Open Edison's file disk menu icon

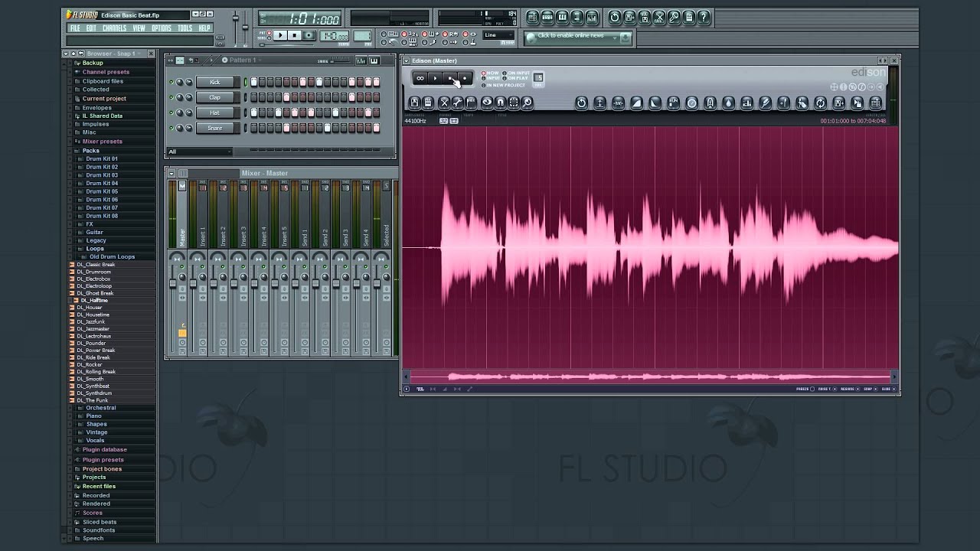pyautogui.click(x=414, y=103)
